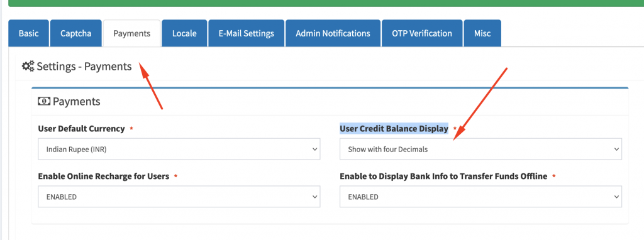644x240 pixels.
Task: Click the green notification bar at top
Action: (326, 3)
